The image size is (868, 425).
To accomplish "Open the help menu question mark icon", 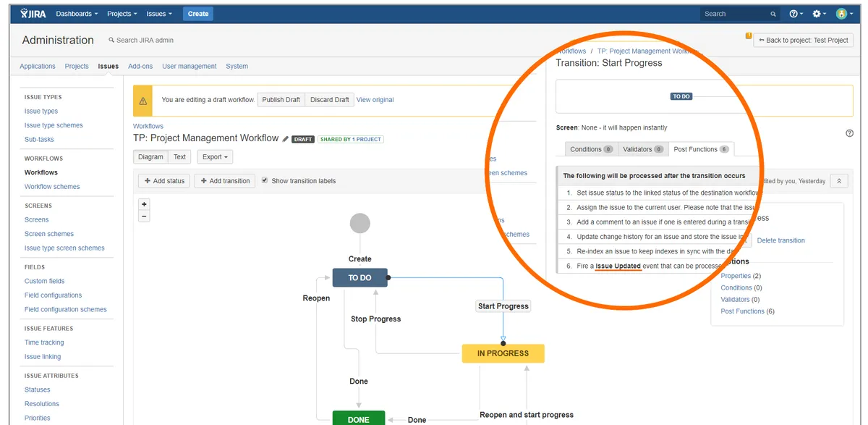I will 796,14.
